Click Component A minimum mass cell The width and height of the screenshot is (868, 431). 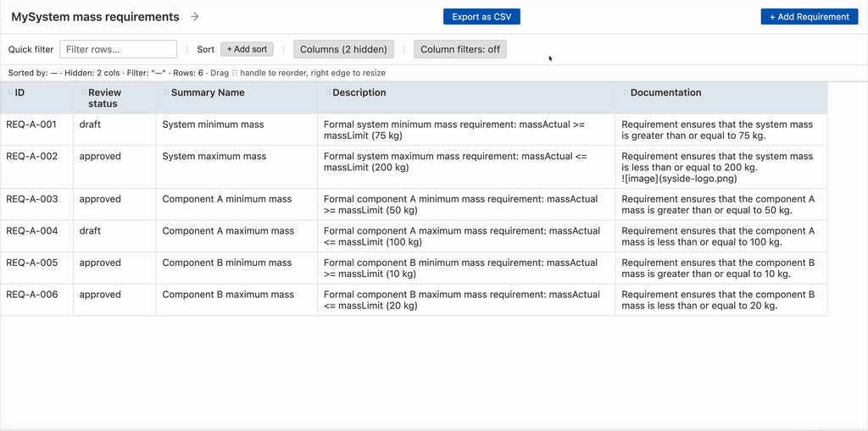[x=237, y=204]
